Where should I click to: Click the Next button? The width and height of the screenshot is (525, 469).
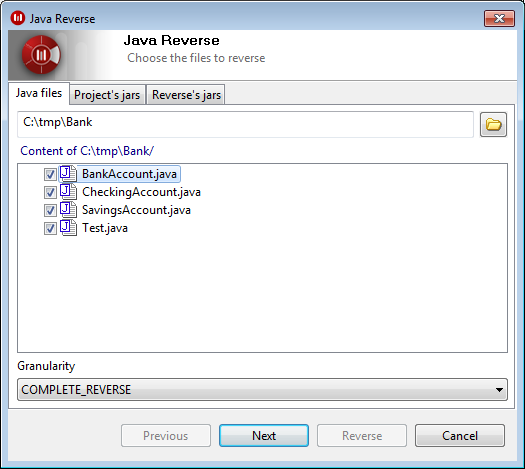click(264, 436)
